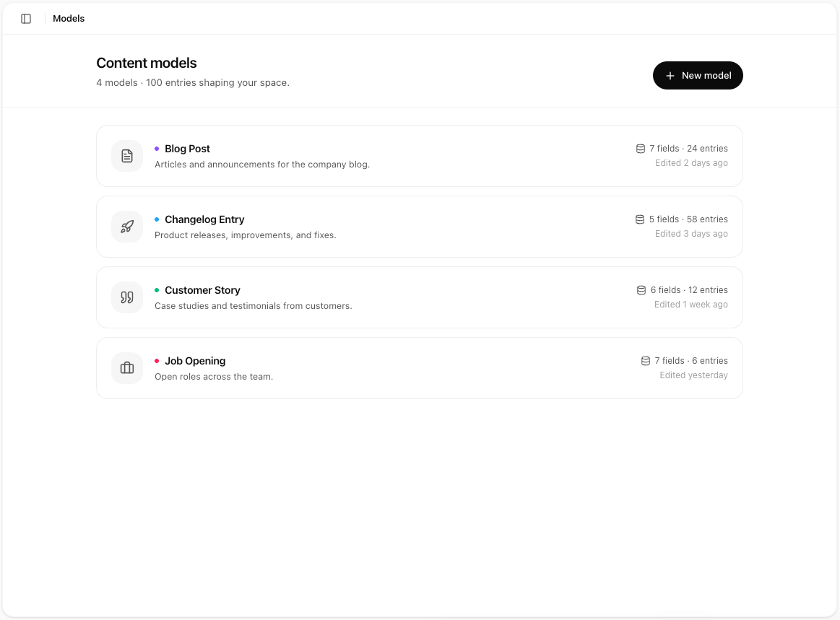Click the red dot beside Job Opening
Image resolution: width=840 pixels, height=620 pixels.
tap(157, 361)
